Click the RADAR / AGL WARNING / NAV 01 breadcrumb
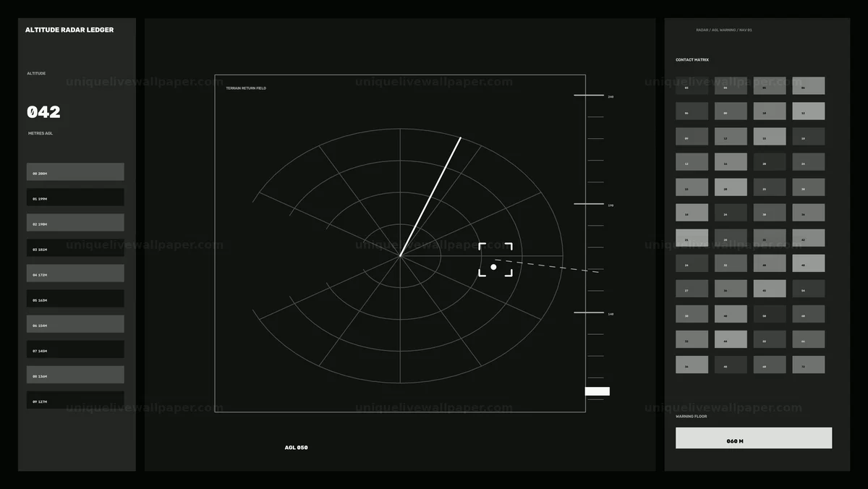Screen dimensions: 868x489 (x=724, y=30)
